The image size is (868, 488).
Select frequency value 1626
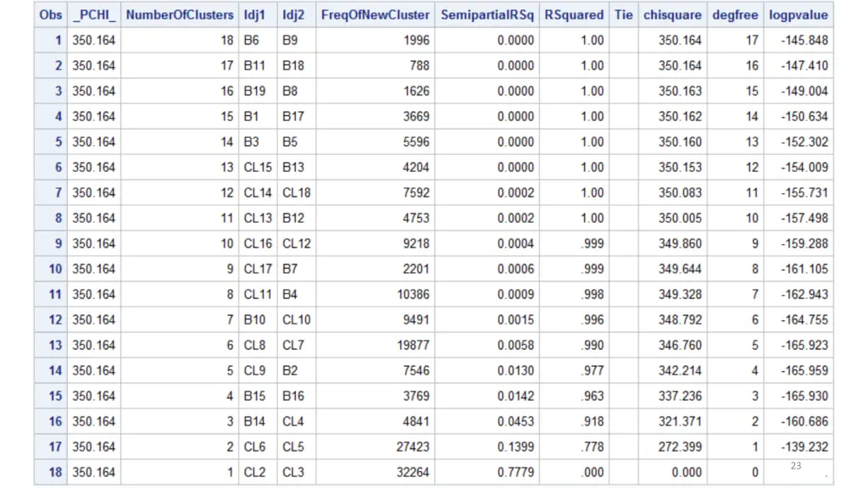pos(416,91)
